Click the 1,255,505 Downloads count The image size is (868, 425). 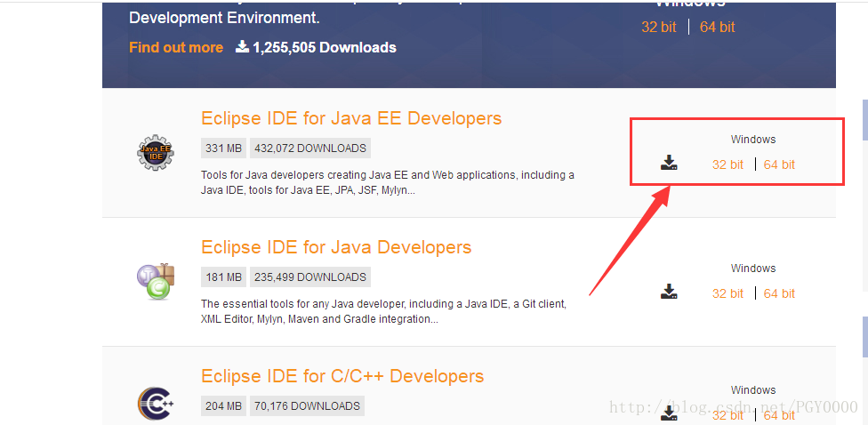click(325, 48)
